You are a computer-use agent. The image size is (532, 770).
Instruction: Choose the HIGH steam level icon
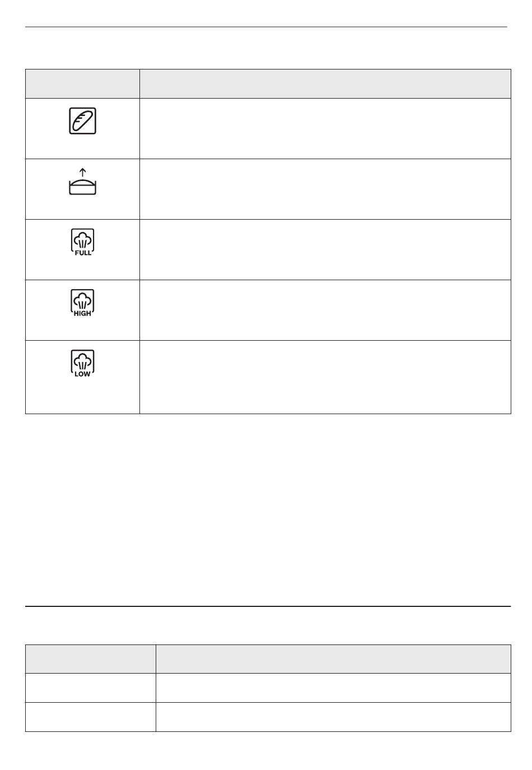[82, 303]
